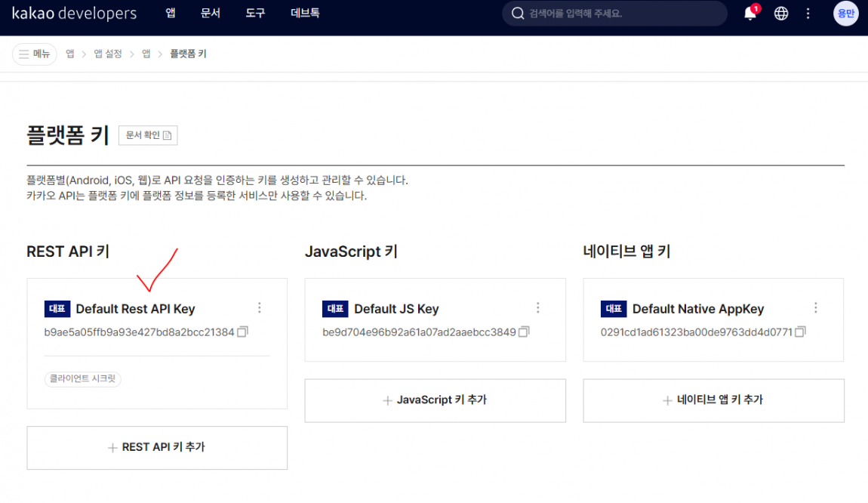This screenshot has height=503, width=868.
Task: Click the Default Native AppKey title
Action: click(x=698, y=309)
